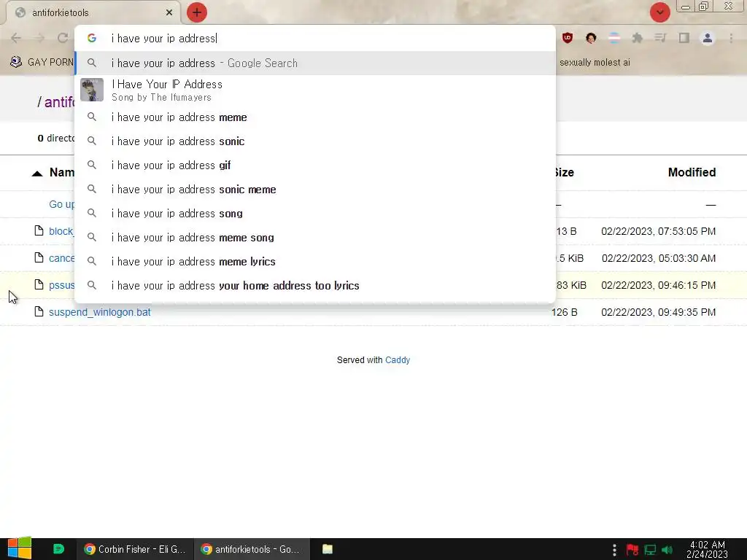
Task: Open the file link starting with 'block'
Action: [61, 231]
